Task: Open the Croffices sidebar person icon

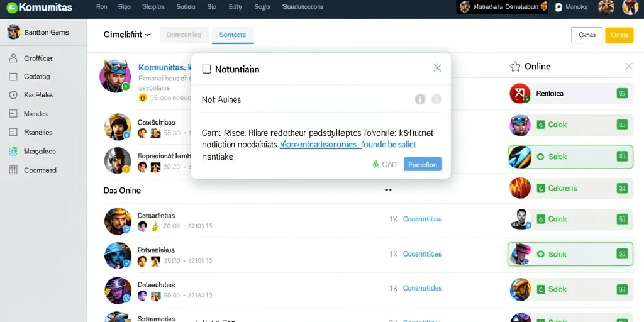Action: [13, 58]
